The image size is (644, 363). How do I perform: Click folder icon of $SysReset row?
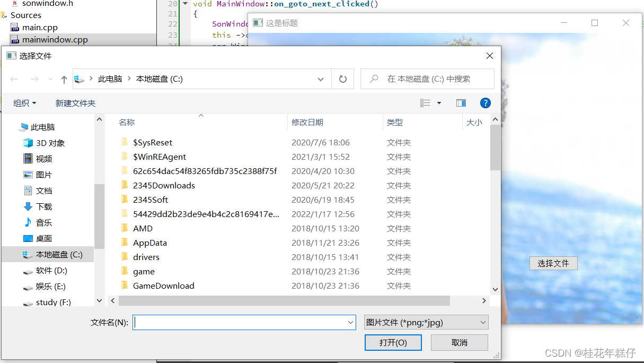pyautogui.click(x=125, y=142)
